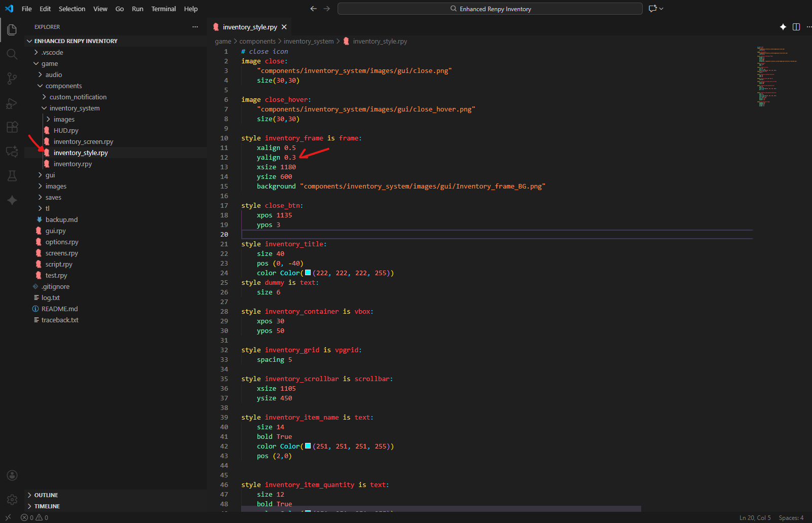Expand the custom_notification folder
Screen dimensions: 812x523
(x=78, y=97)
